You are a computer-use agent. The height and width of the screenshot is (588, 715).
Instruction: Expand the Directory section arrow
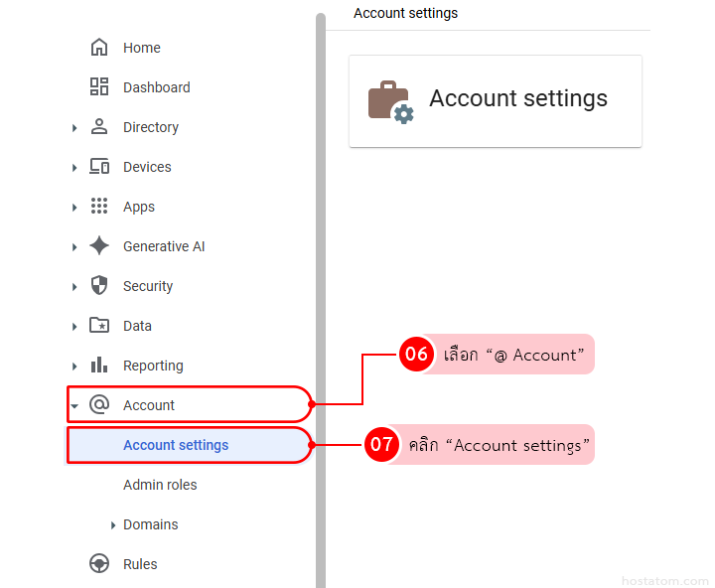pyautogui.click(x=74, y=128)
